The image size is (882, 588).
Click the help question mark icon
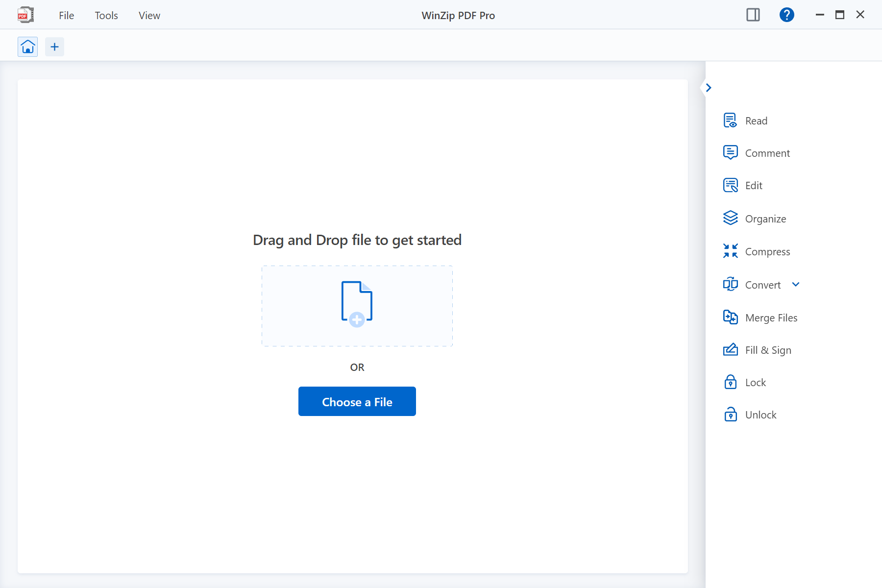pos(786,15)
